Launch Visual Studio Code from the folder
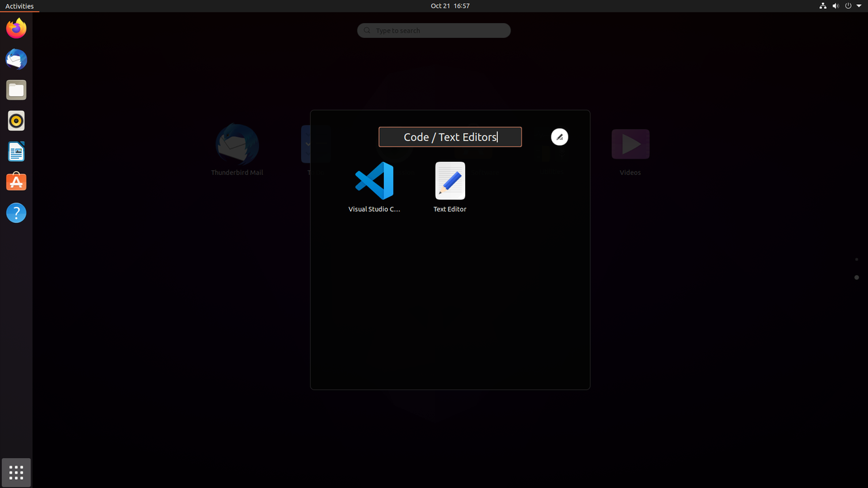Viewport: 868px width, 488px height. pos(374,187)
